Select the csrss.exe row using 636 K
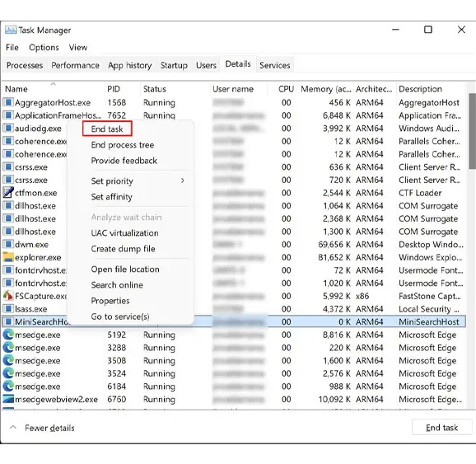Screen dimensions: 476x464 tap(233, 166)
